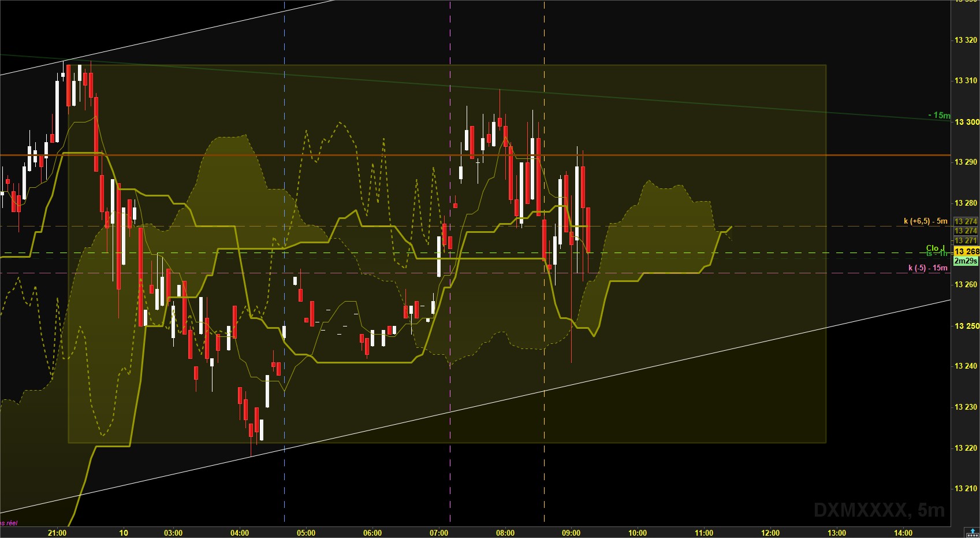Viewport: 980px width, 538px height.
Task: Click the 12:00 time axis label
Action: click(x=770, y=533)
